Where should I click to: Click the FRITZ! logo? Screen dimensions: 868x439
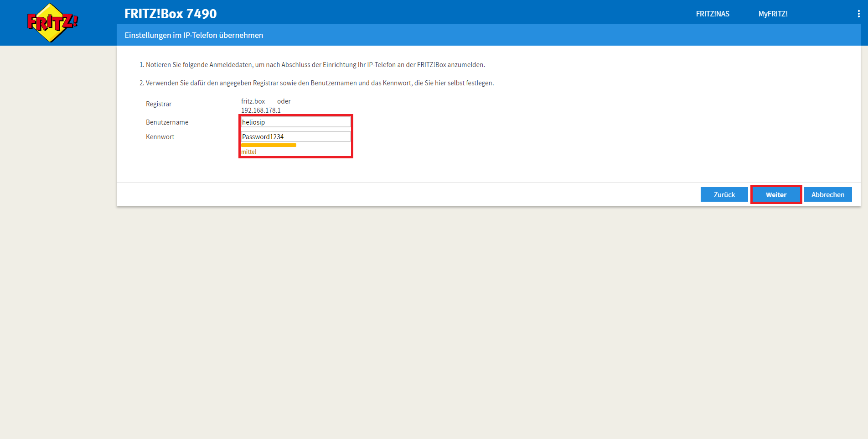click(x=52, y=22)
